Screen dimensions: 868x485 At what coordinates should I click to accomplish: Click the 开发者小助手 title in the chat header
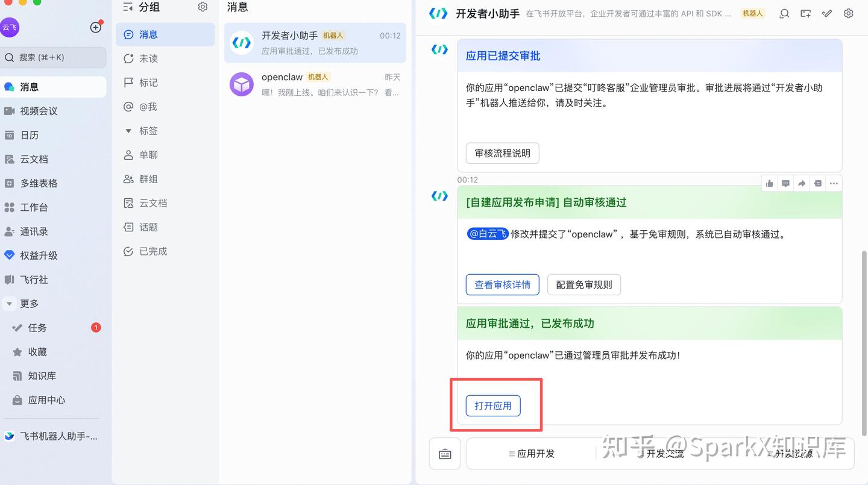(x=488, y=13)
